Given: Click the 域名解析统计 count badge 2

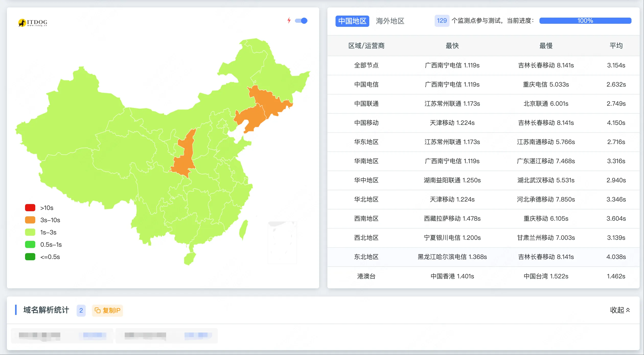Looking at the screenshot, I should 81,310.
